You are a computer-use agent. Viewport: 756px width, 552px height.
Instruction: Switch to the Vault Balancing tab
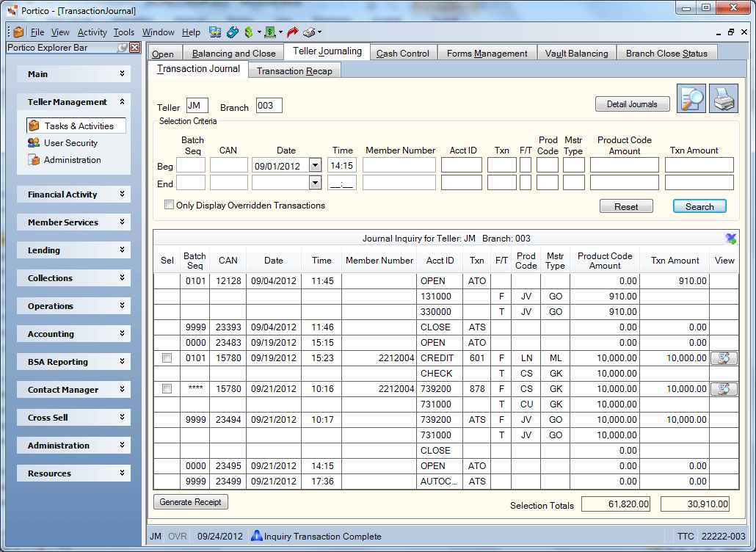(x=577, y=54)
